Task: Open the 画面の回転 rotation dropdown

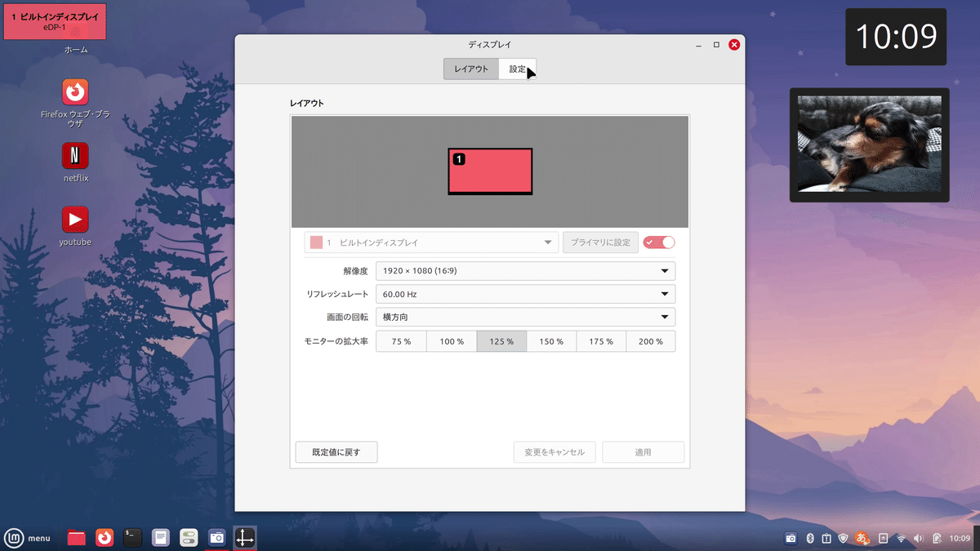Action: point(525,317)
